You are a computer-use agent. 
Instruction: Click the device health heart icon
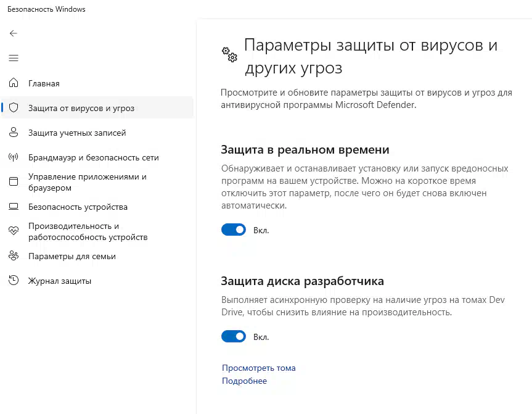tap(14, 231)
